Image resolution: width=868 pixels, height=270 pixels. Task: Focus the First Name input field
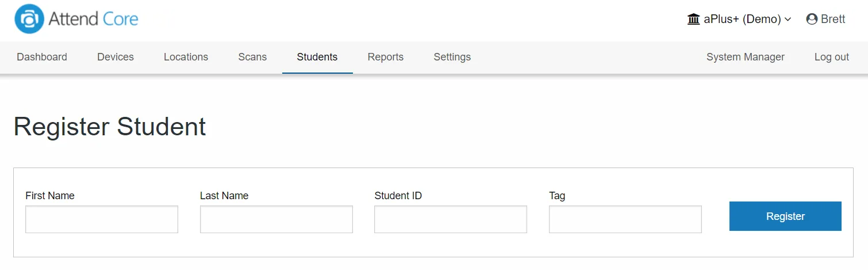tap(102, 219)
